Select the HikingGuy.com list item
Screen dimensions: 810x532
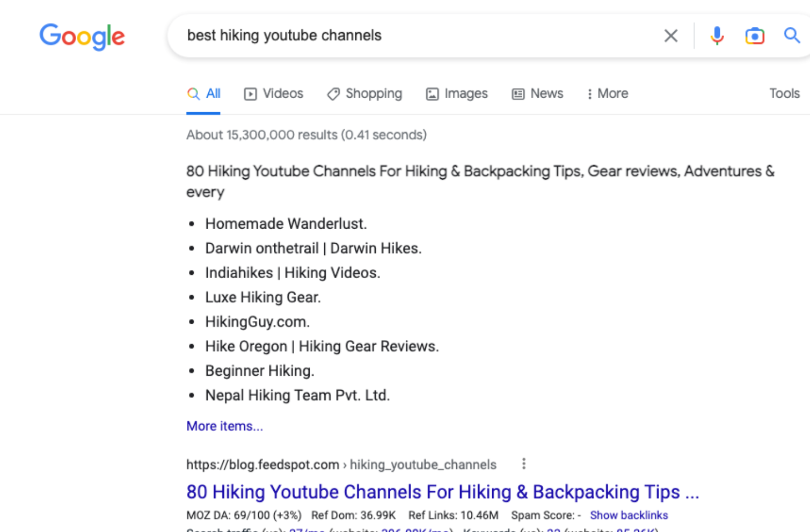[258, 322]
